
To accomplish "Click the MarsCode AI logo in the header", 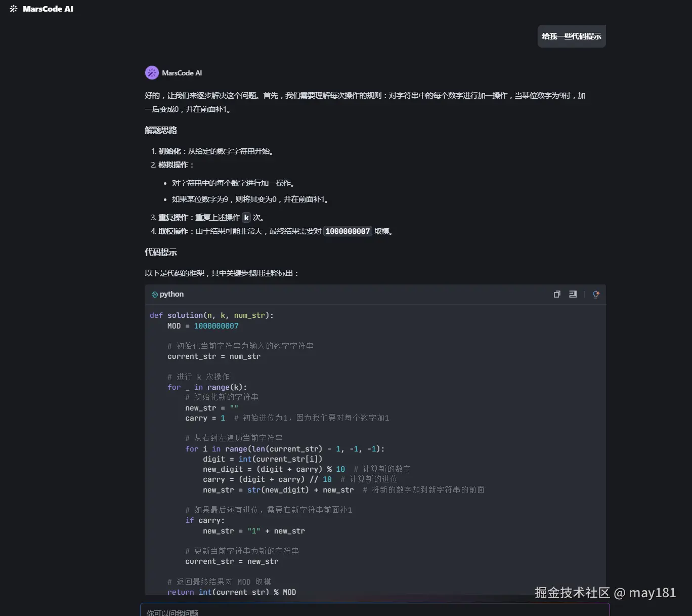I will tap(41, 9).
